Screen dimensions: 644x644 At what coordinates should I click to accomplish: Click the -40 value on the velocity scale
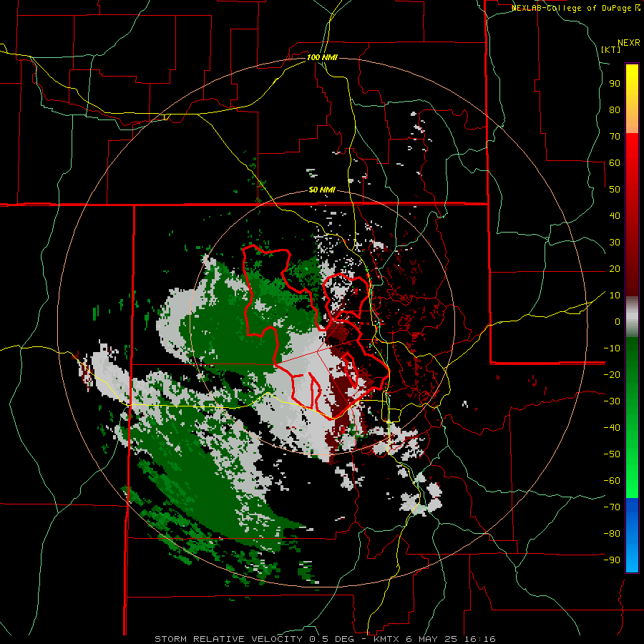pyautogui.click(x=612, y=428)
